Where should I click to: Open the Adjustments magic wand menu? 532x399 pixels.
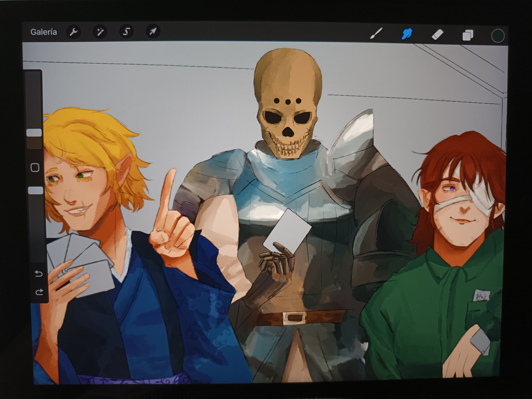click(100, 32)
